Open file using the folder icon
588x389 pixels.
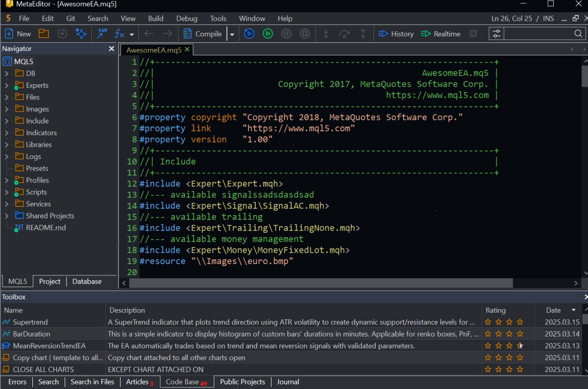click(44, 34)
